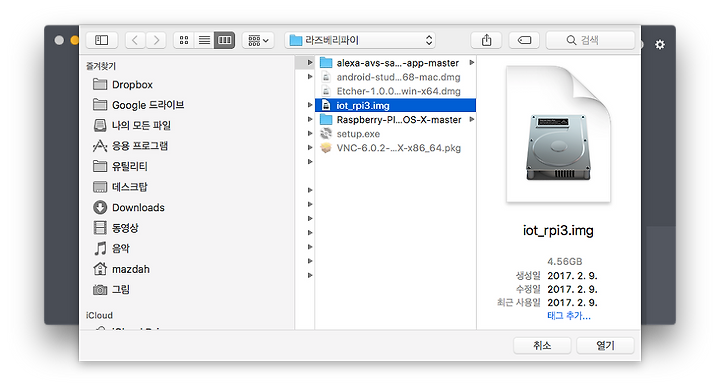Click the 4.56GB file size text
The width and height of the screenshot is (720, 388).
(x=564, y=262)
